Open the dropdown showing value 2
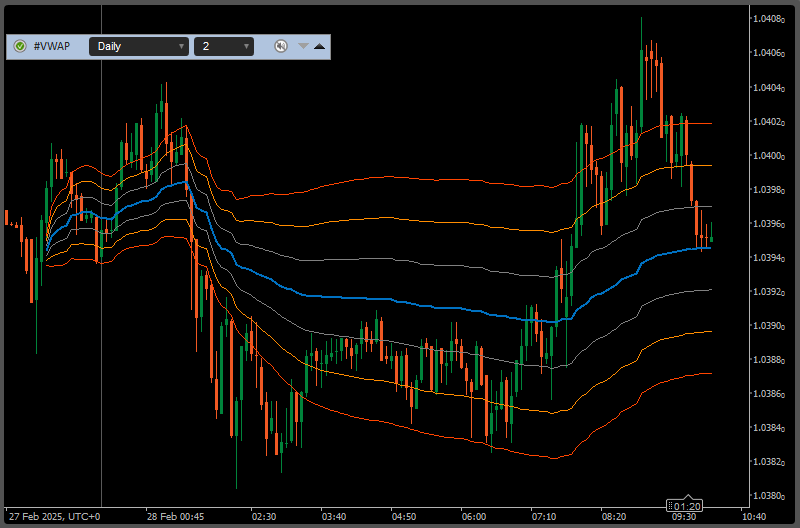Screen dimensions: 800x528 click(224, 46)
